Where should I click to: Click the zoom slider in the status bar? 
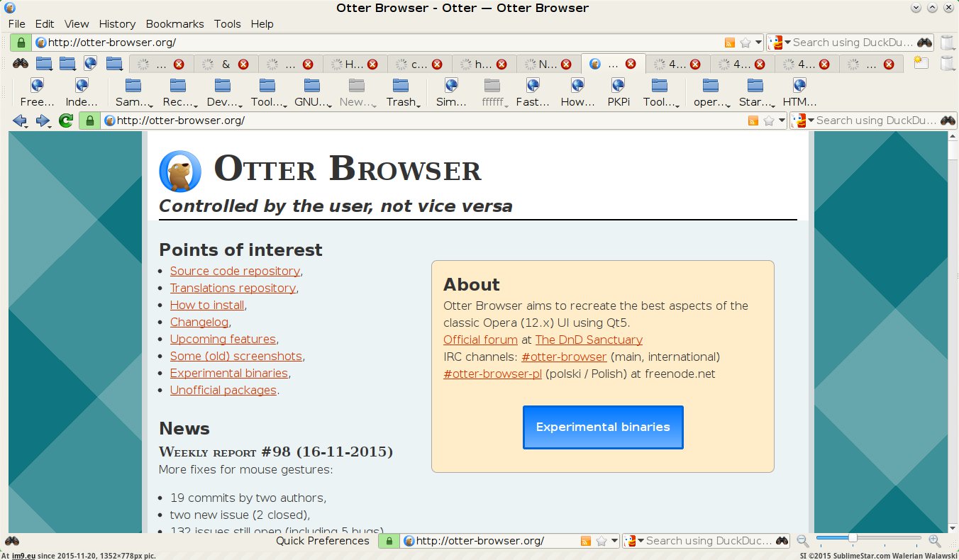click(x=868, y=539)
